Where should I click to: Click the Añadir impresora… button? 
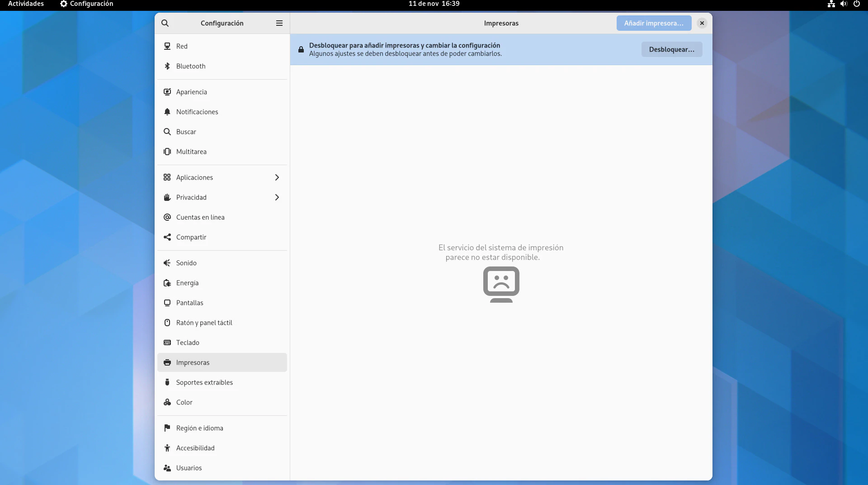coord(654,23)
